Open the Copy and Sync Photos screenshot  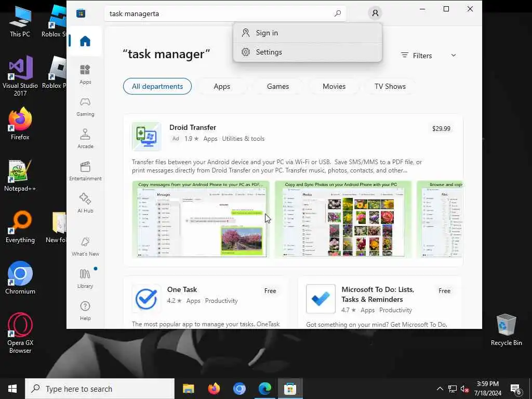343,219
